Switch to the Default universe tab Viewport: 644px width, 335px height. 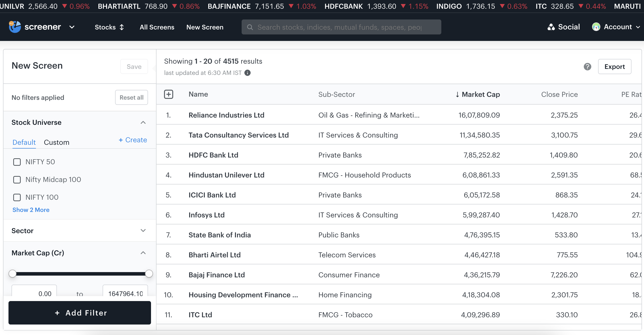[x=24, y=142]
